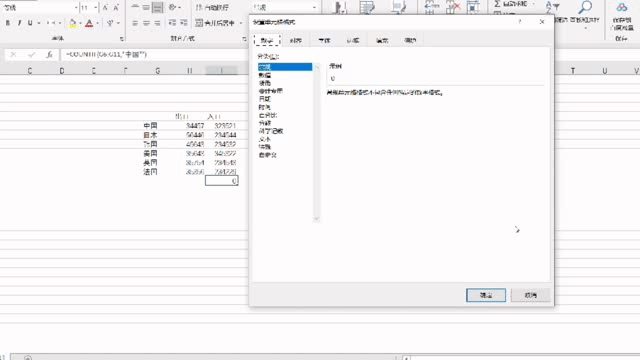Click the text orientation icon
640x360 pixels.
point(173,7)
